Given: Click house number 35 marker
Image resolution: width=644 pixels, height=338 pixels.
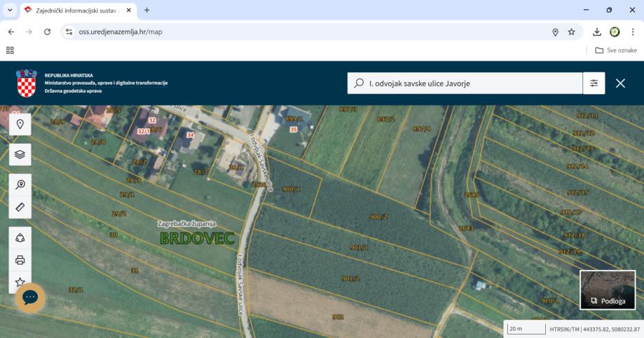Looking at the screenshot, I should (293, 130).
